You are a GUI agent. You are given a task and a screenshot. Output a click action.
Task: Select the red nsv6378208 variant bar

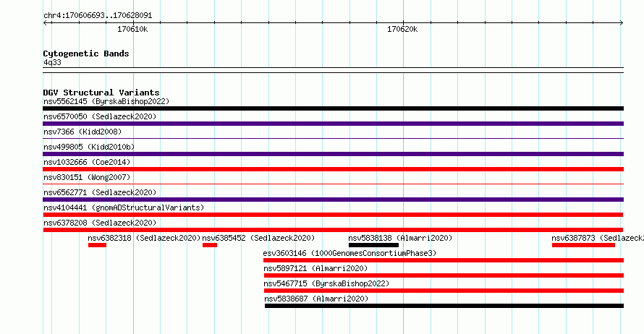(x=333, y=230)
